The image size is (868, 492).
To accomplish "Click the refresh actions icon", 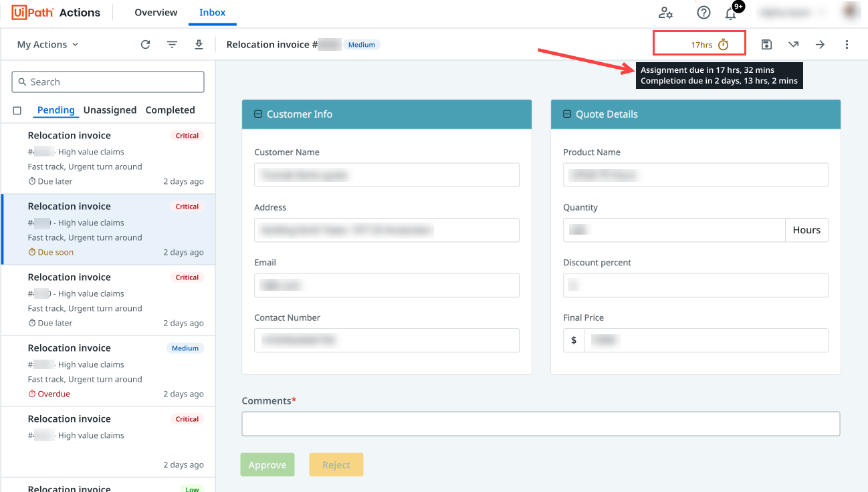I will 145,45.
